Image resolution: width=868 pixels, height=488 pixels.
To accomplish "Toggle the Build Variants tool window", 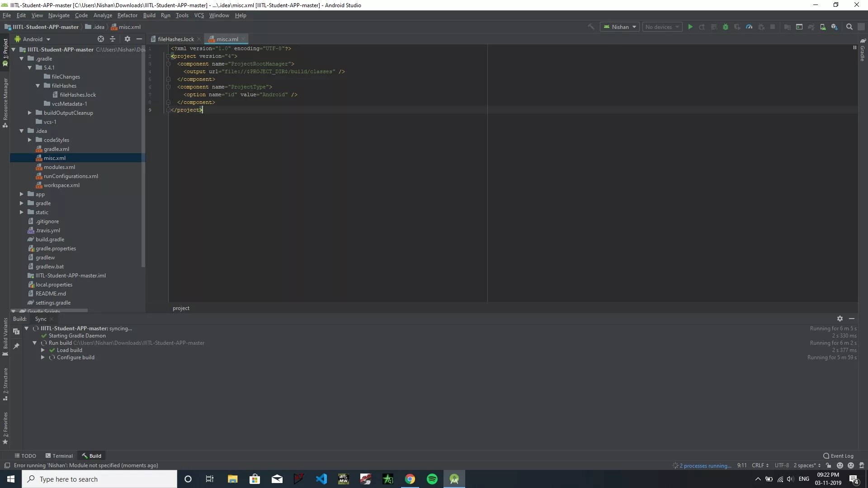I will point(5,337).
